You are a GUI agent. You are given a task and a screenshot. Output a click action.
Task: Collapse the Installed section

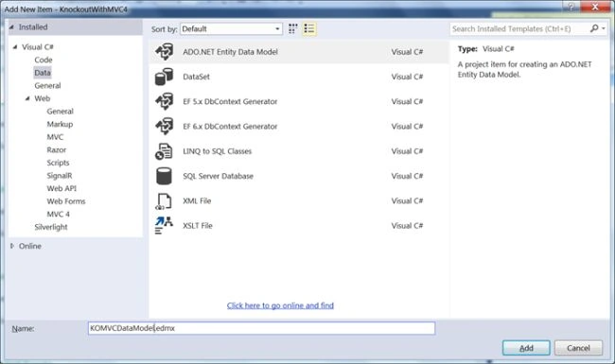11,27
